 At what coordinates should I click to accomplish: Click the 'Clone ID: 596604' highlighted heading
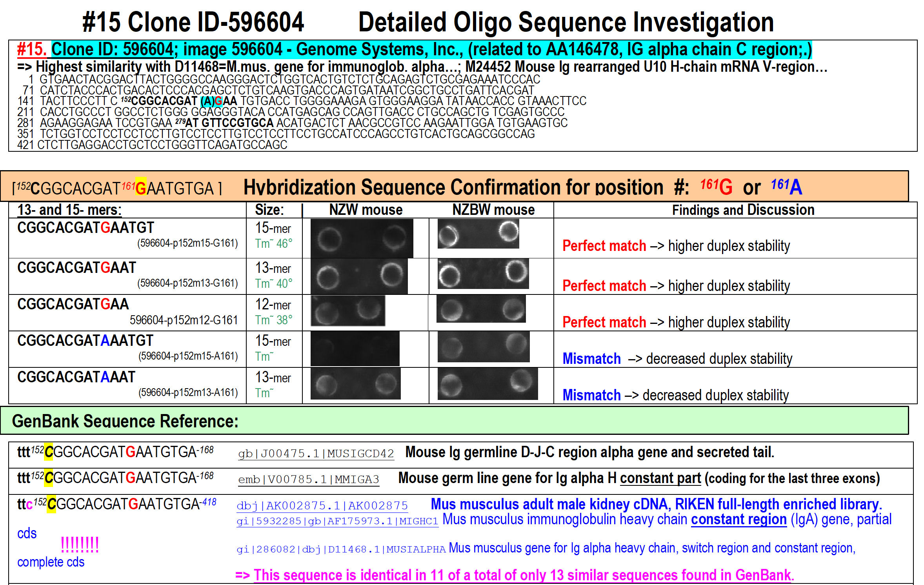113,49
